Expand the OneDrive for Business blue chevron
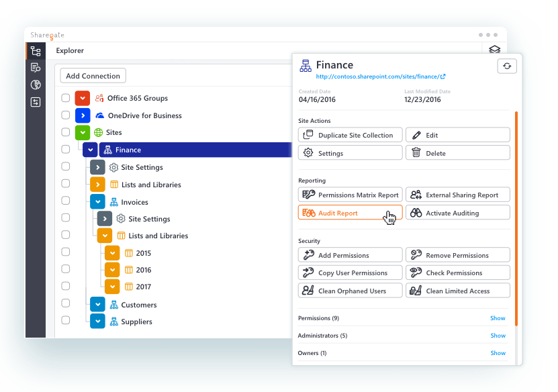The image size is (558, 392). (83, 115)
